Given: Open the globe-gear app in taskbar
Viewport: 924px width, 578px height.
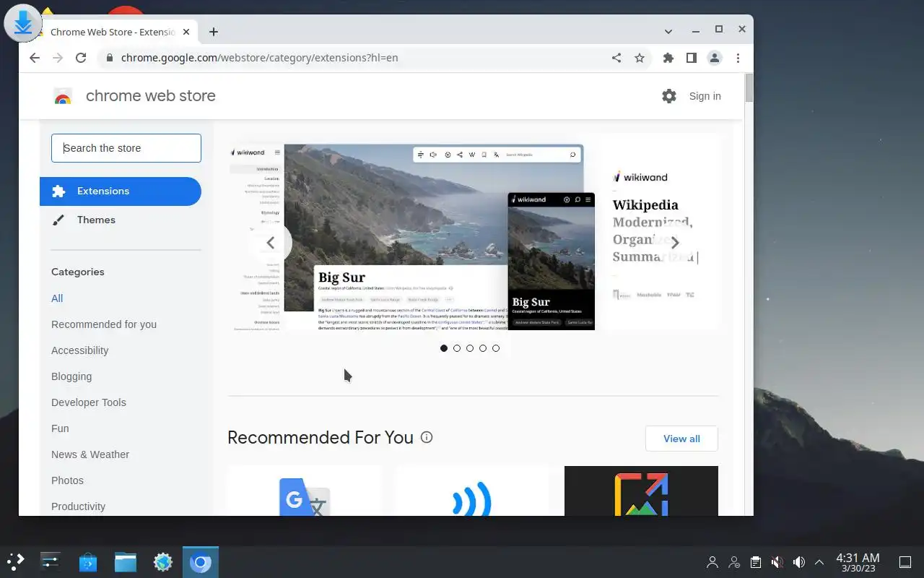Looking at the screenshot, I should tap(163, 561).
